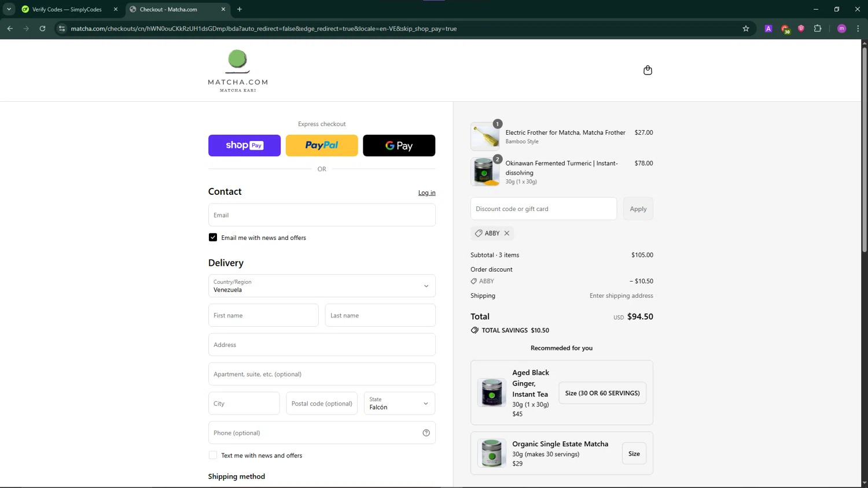Image resolution: width=868 pixels, height=488 pixels.
Task: Focus the Email input field
Action: pyautogui.click(x=322, y=215)
